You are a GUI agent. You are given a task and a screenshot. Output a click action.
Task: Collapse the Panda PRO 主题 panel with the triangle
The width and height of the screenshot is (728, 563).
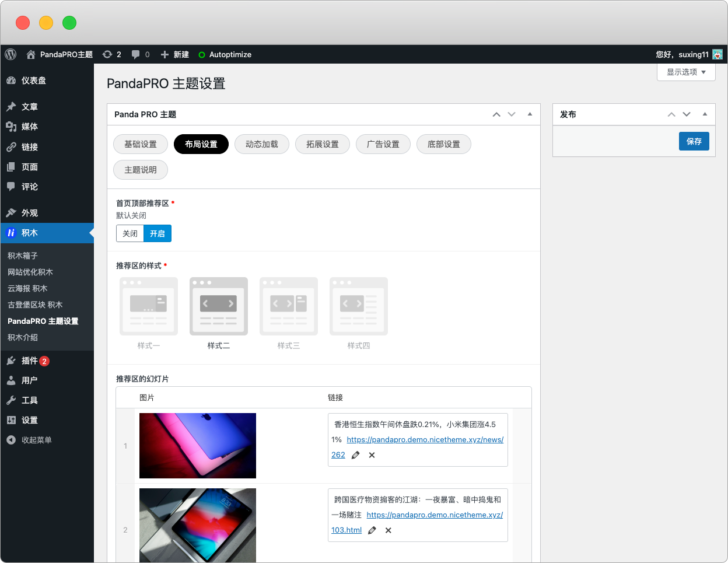pyautogui.click(x=530, y=114)
